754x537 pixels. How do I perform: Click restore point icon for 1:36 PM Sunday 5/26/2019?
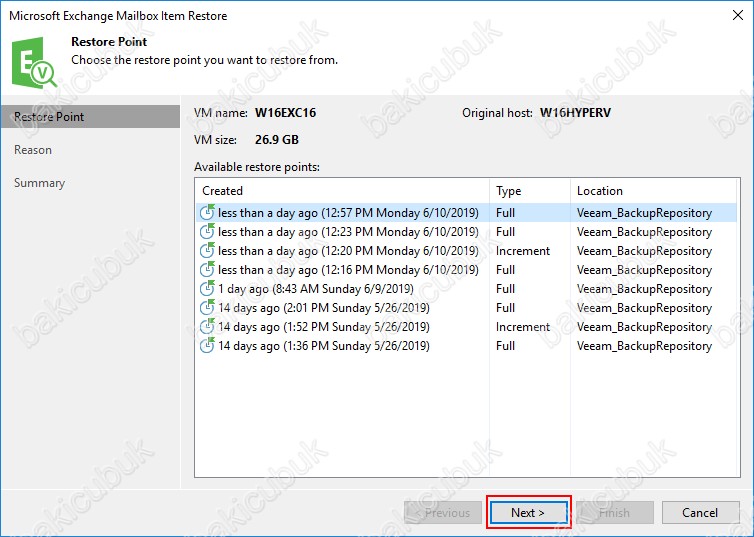(x=207, y=345)
